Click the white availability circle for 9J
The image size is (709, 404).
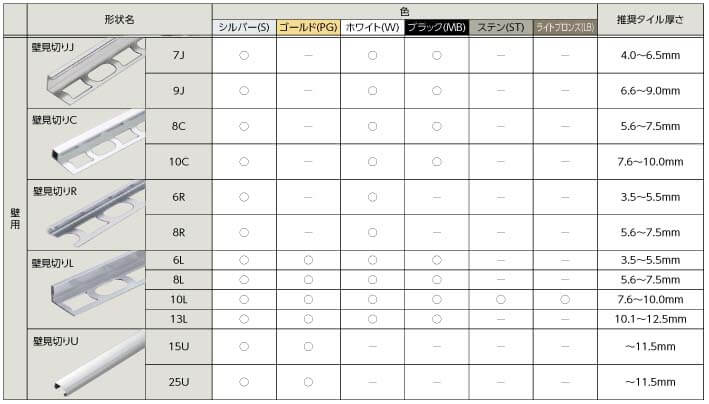tap(372, 91)
